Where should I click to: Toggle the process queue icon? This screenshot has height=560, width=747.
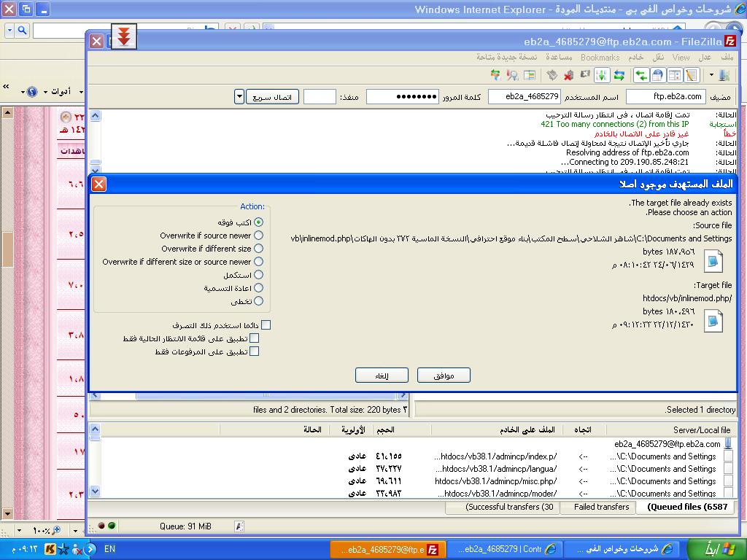pyautogui.click(x=602, y=75)
